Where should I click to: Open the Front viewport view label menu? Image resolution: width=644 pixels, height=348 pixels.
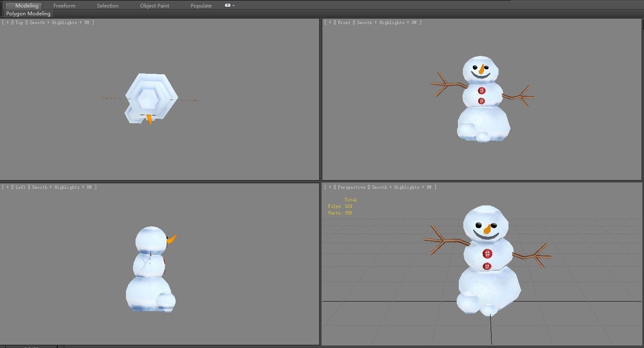click(344, 22)
